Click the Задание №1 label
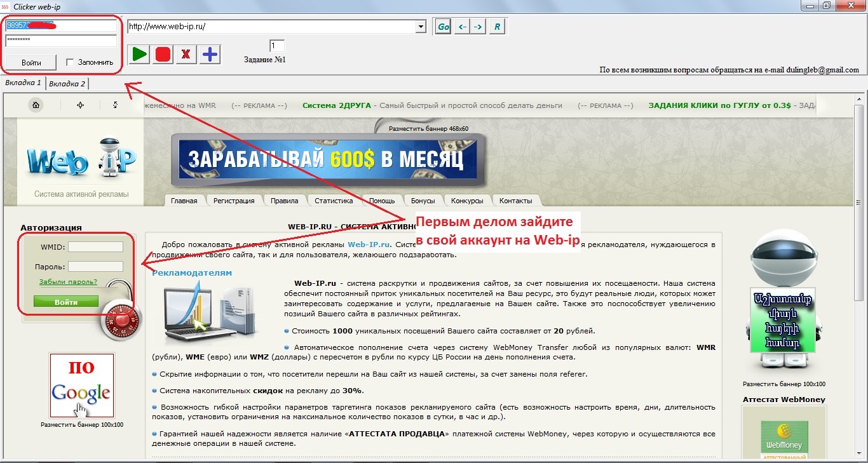Image resolution: width=868 pixels, height=463 pixels. tap(265, 60)
